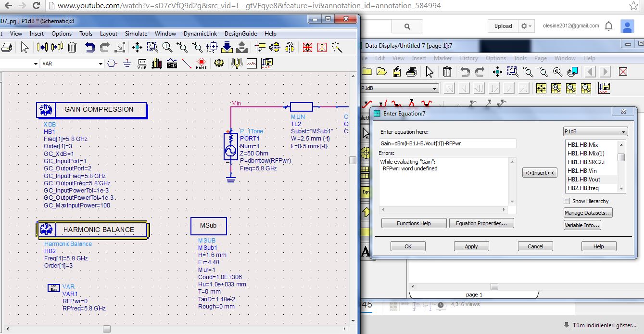Click YouTube Upload button
The width and height of the screenshot is (644, 334).
[x=503, y=26]
